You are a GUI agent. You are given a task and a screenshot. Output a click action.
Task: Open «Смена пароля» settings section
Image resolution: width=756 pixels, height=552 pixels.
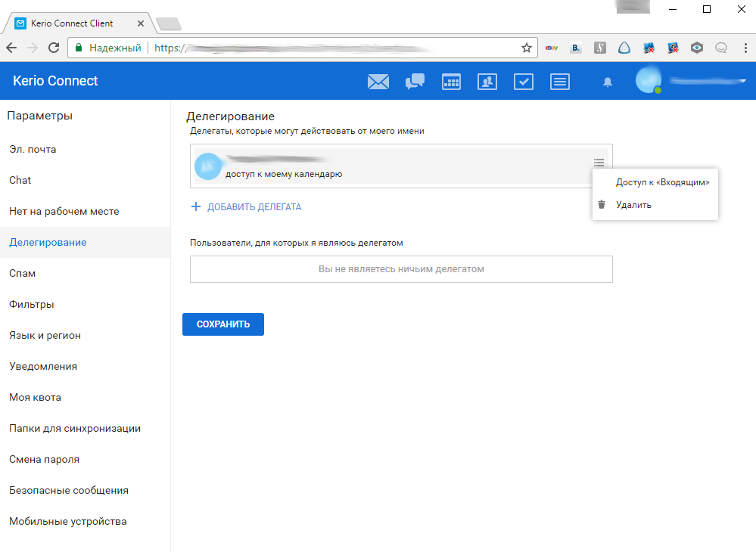click(x=44, y=459)
